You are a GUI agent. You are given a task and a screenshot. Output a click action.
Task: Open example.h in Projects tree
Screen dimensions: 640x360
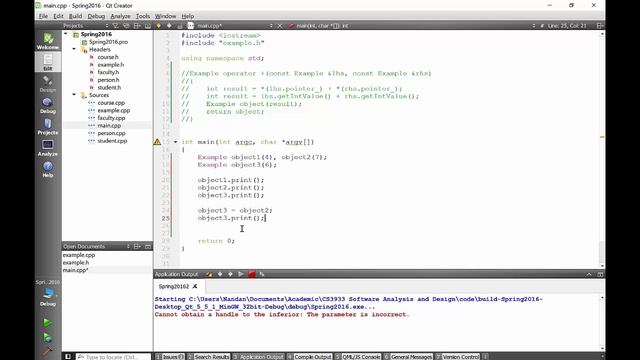pos(111,64)
